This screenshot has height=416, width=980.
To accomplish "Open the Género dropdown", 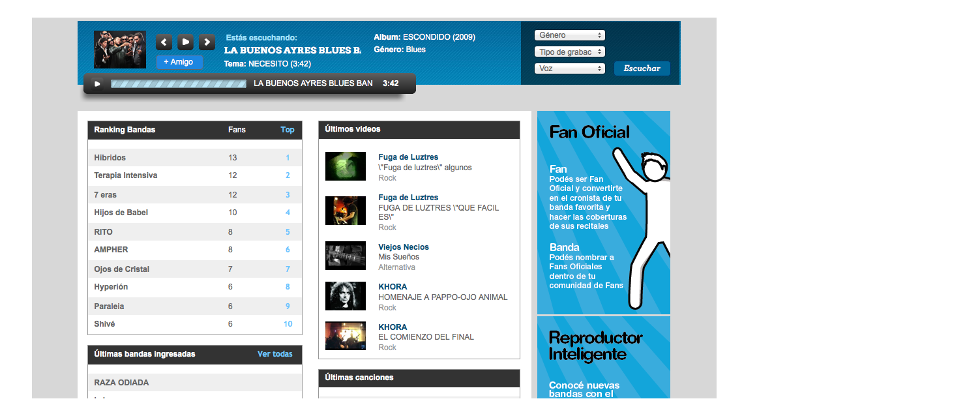I will point(570,35).
